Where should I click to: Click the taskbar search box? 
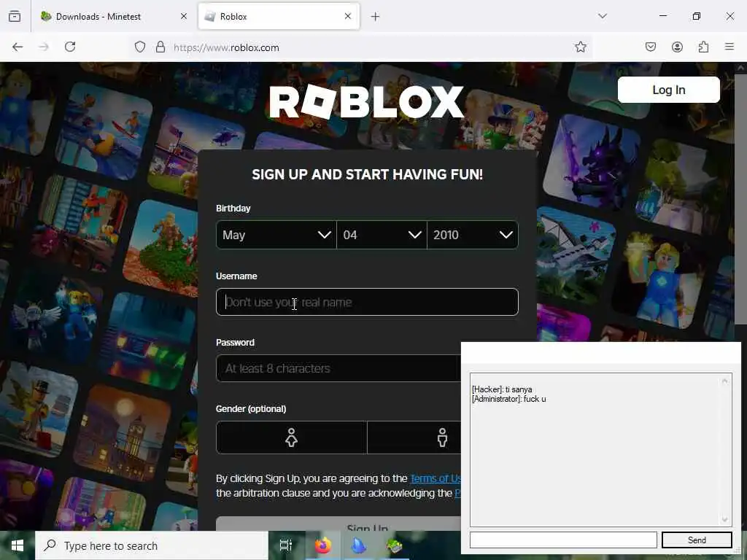point(152,545)
